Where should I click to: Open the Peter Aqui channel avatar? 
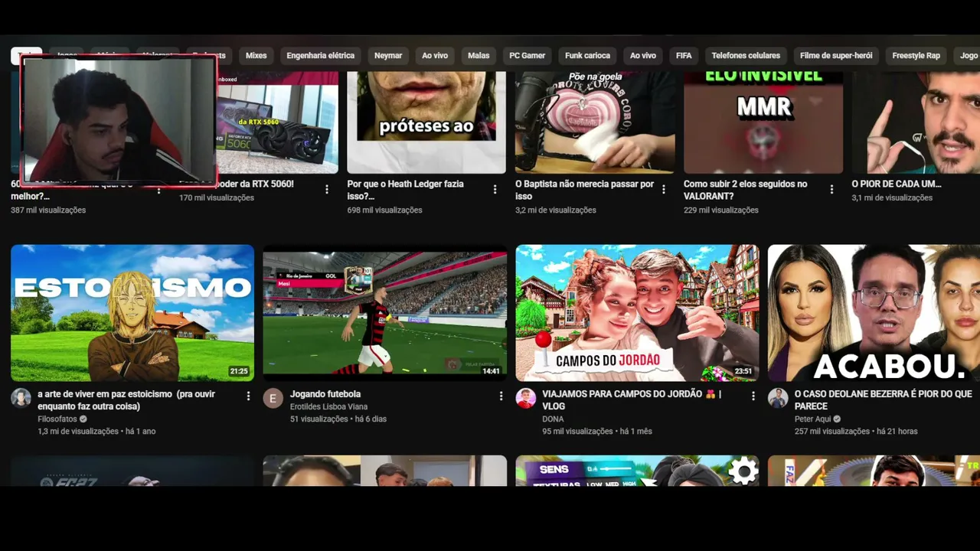point(778,398)
